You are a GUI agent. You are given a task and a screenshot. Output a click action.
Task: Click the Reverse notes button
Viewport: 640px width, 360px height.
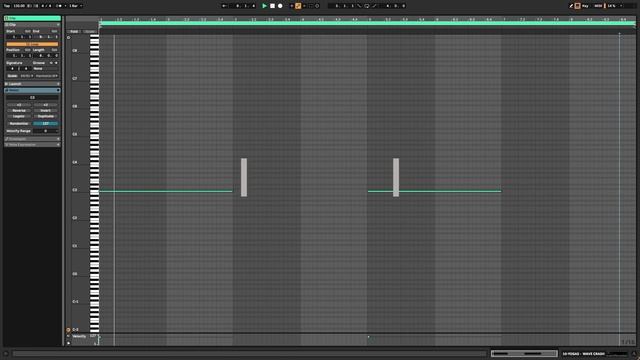(x=19, y=111)
